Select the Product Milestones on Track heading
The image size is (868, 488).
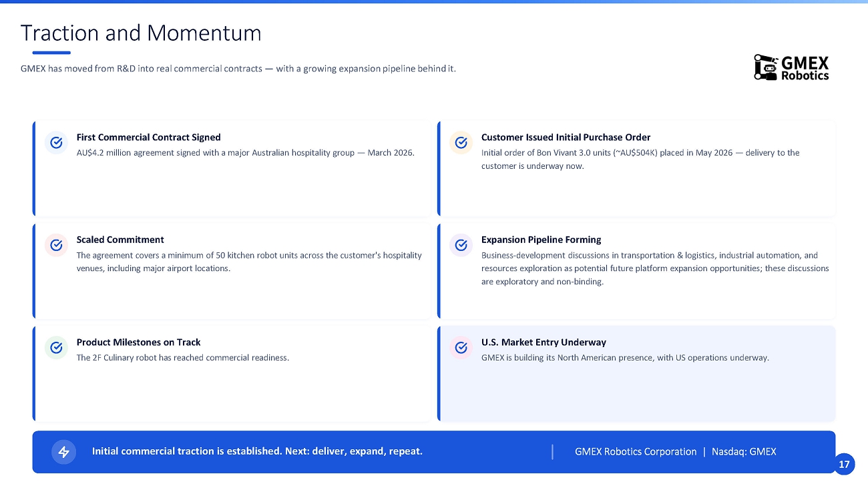pos(138,342)
